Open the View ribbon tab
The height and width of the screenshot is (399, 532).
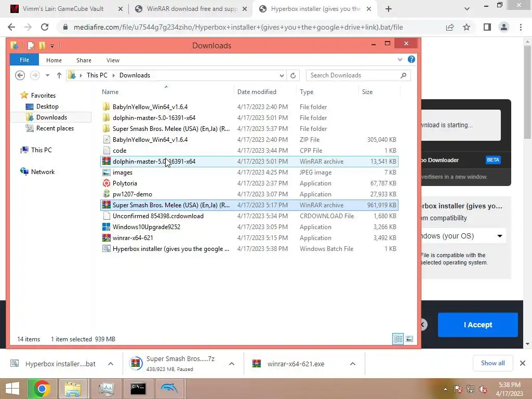(113, 60)
